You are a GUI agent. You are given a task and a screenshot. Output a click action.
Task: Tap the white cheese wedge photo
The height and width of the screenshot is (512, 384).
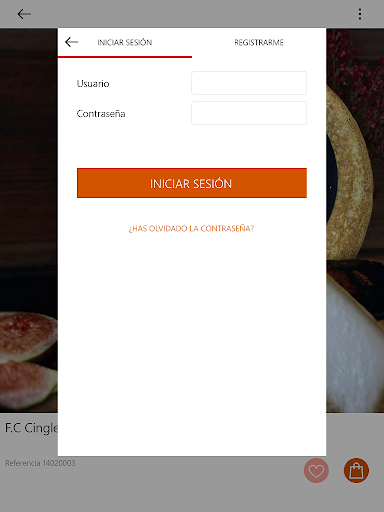pos(355,343)
